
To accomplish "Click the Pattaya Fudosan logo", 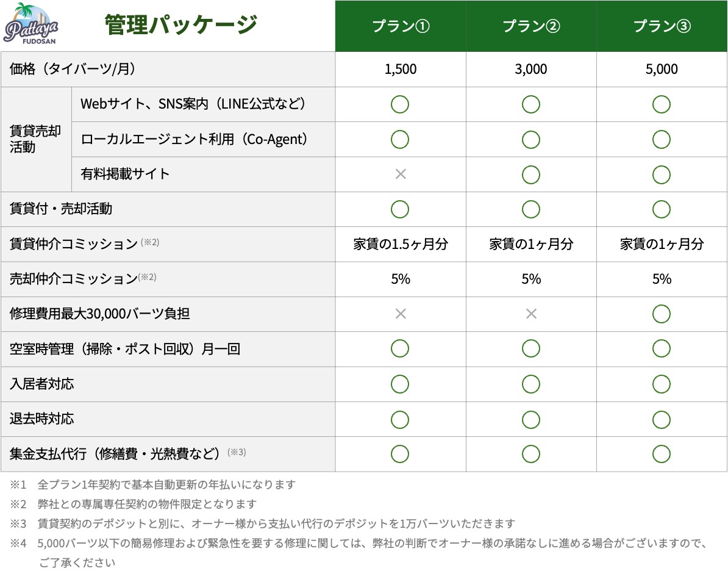I will (x=30, y=24).
